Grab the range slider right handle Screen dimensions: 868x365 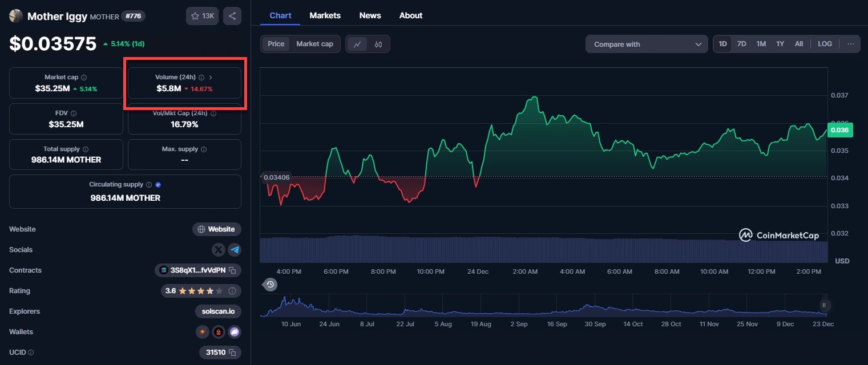coord(823,305)
